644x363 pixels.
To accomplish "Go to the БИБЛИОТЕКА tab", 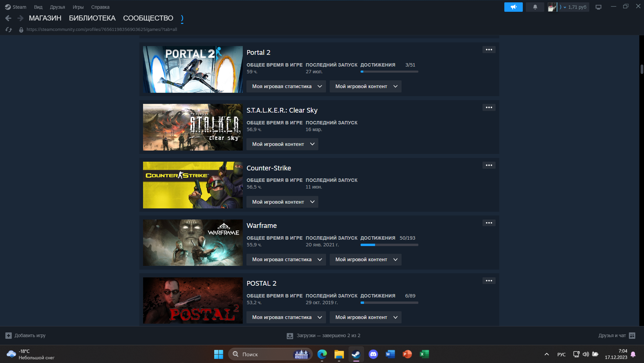I will [92, 18].
